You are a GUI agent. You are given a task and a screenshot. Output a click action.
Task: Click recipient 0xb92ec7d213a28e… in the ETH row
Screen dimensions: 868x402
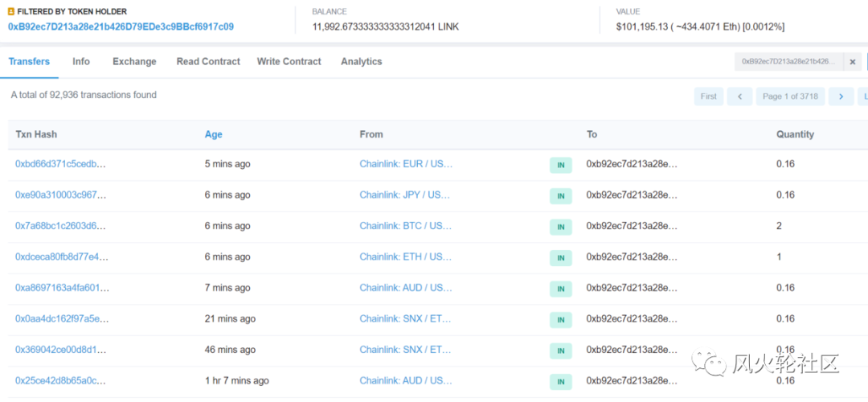(633, 257)
